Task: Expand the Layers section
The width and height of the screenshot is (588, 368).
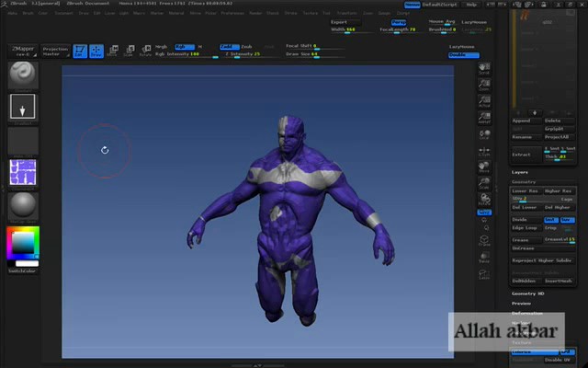Action: click(x=520, y=172)
